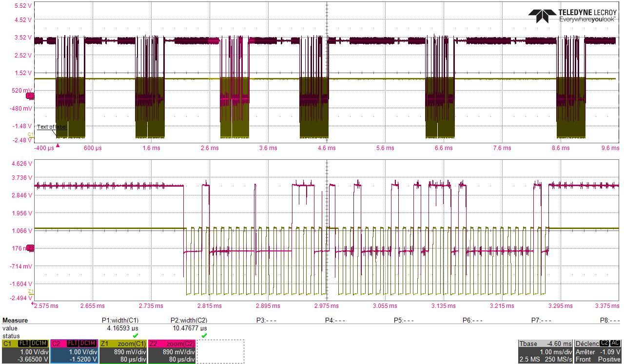The width and height of the screenshot is (624, 364).
Task: Click the green status checkmark under P2
Action: click(x=204, y=336)
